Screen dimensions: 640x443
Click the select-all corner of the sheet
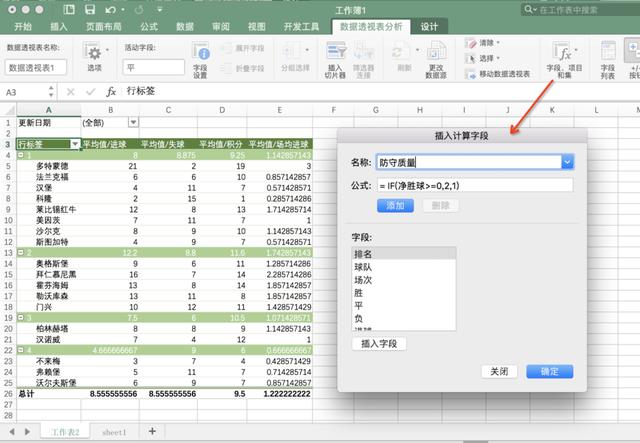click(9, 110)
